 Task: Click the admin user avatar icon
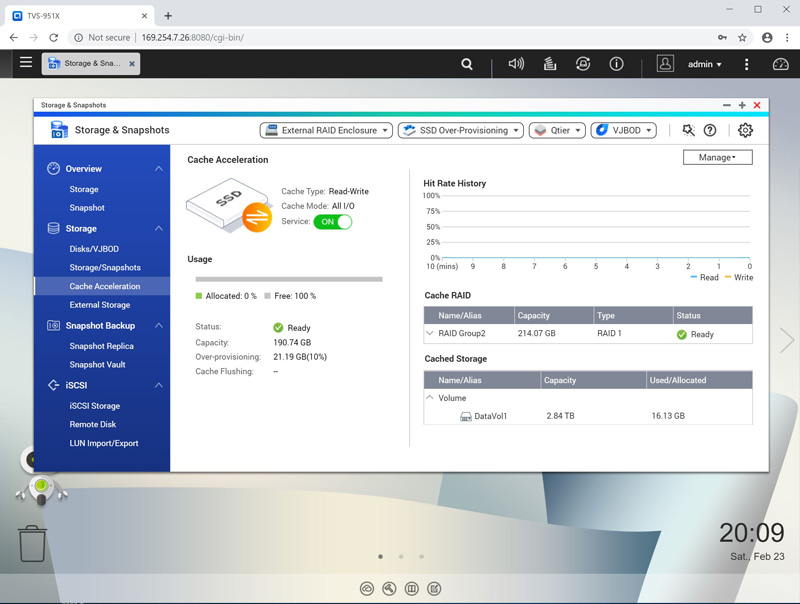click(665, 64)
